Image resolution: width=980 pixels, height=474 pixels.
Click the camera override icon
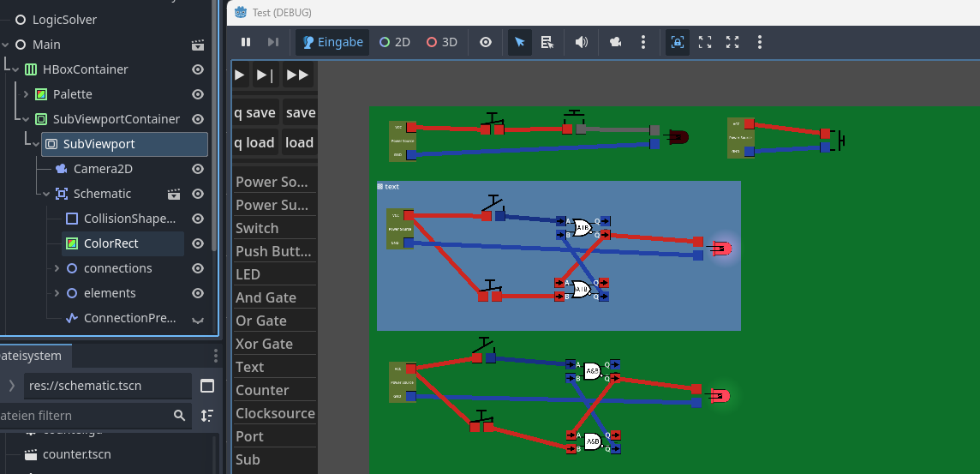[x=615, y=42]
